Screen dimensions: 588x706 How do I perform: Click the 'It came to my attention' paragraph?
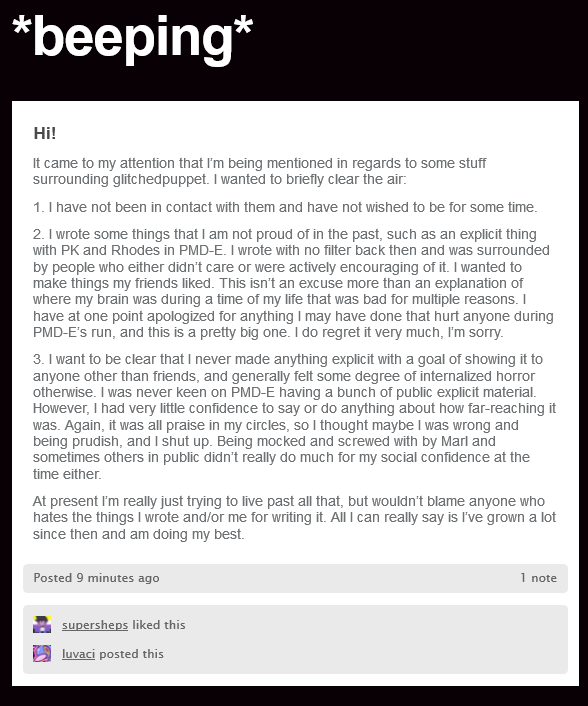(259, 171)
